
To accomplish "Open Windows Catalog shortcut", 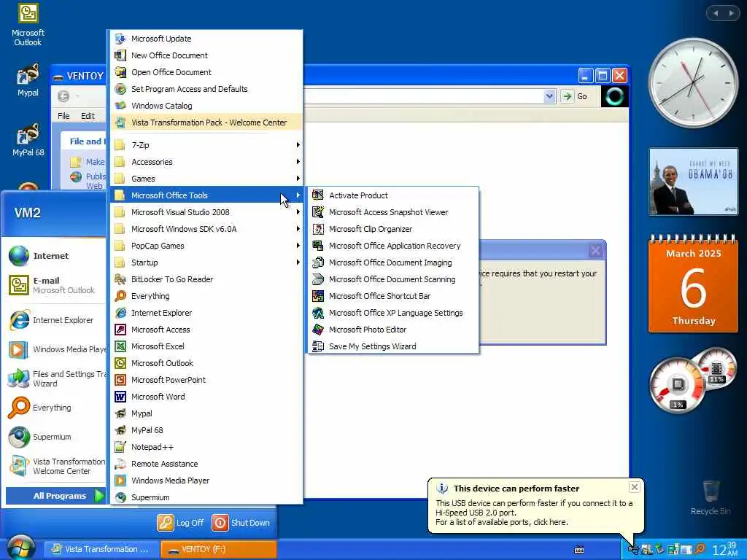I will click(x=206, y=106).
